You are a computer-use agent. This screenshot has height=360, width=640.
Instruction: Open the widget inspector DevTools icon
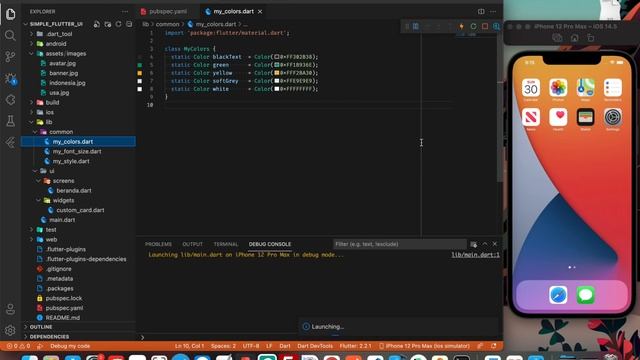coord(496,27)
